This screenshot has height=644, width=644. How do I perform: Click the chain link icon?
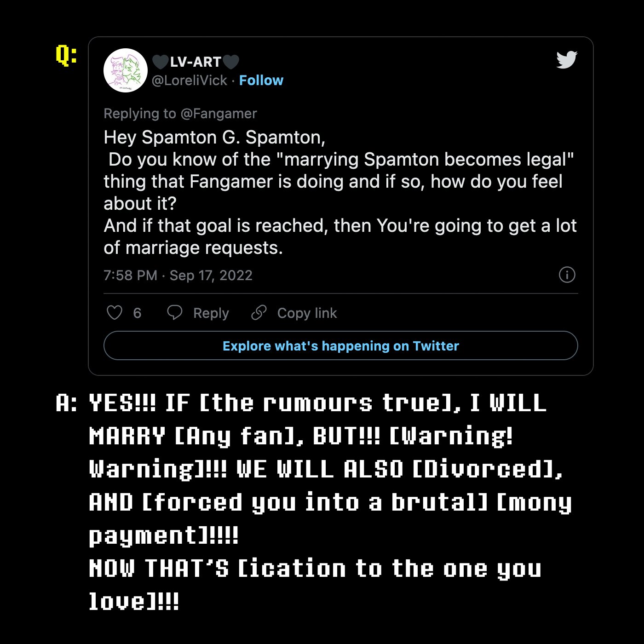point(259,312)
